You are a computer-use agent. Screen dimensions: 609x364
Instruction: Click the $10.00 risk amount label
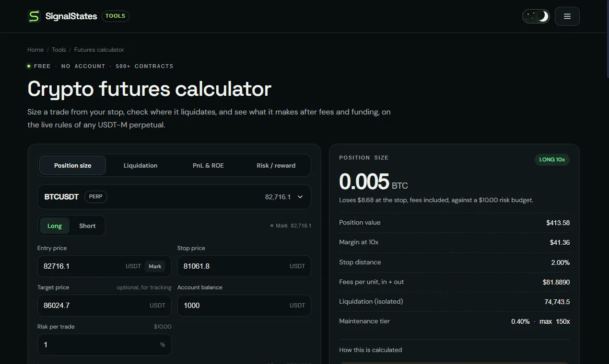(163, 327)
